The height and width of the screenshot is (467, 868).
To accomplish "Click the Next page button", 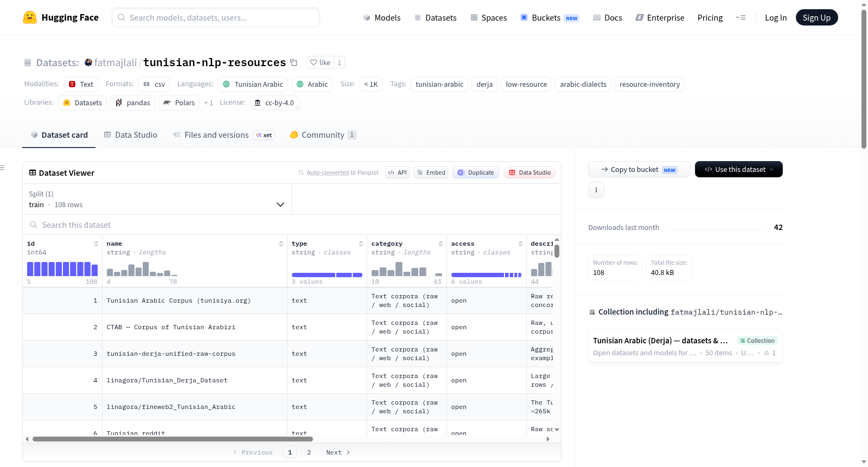I will (338, 452).
